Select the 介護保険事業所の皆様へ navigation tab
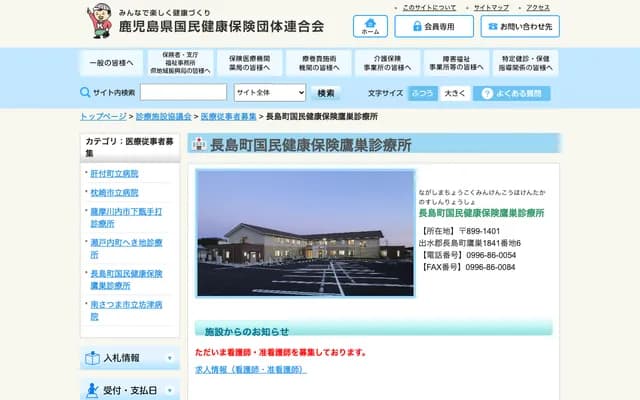Screen dimensions: 640x400 point(385,62)
